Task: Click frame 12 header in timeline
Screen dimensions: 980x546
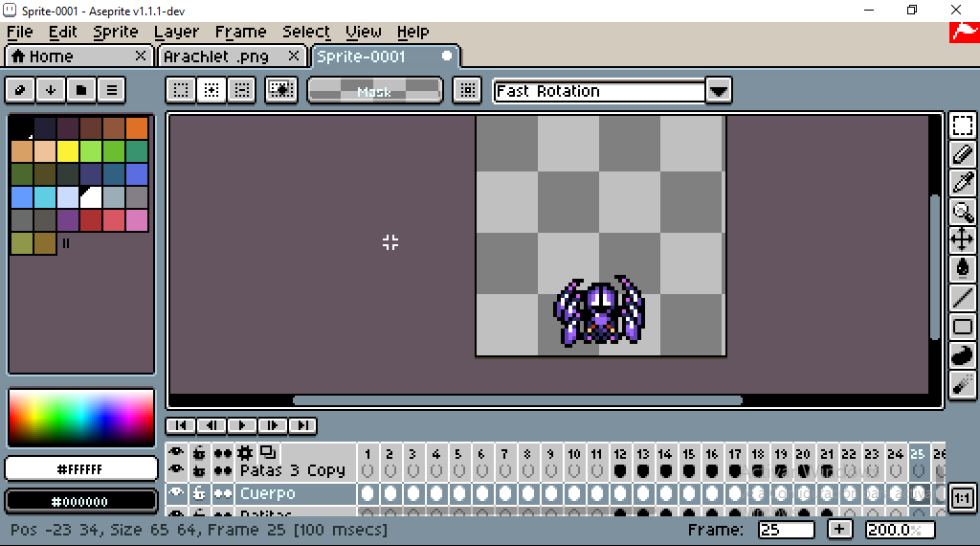Action: tap(619, 453)
